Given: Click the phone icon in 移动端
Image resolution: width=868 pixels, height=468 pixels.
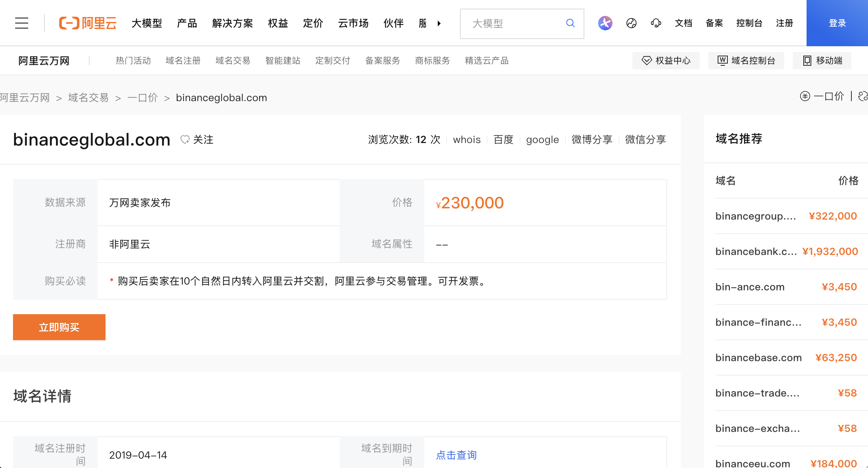Looking at the screenshot, I should pos(807,60).
